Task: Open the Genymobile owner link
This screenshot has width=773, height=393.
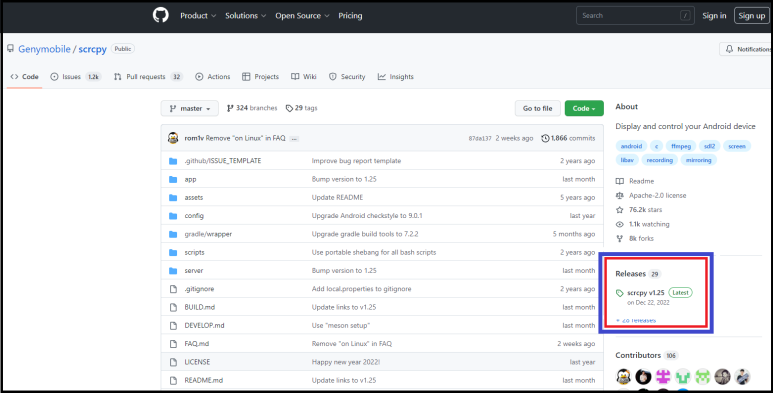Action: [x=44, y=49]
